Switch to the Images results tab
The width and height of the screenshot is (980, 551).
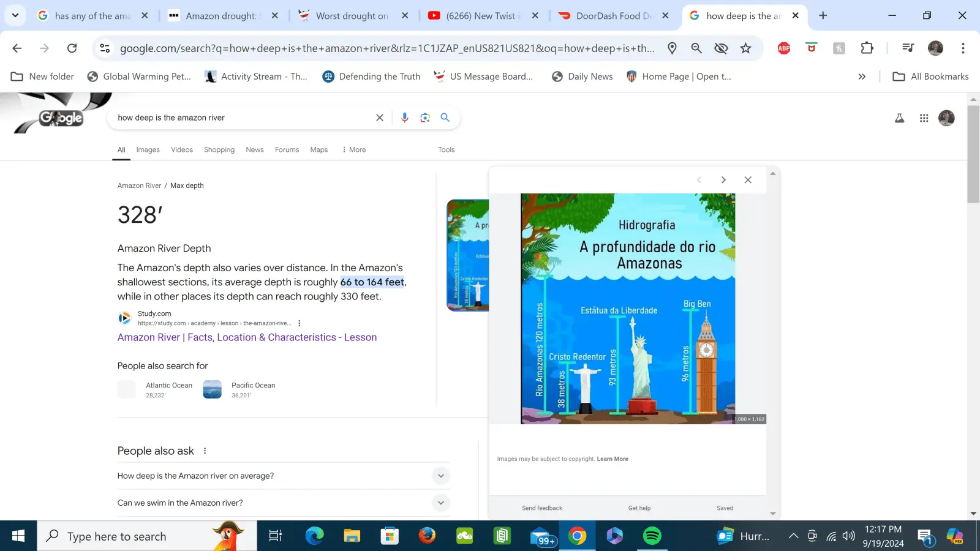[x=148, y=149]
